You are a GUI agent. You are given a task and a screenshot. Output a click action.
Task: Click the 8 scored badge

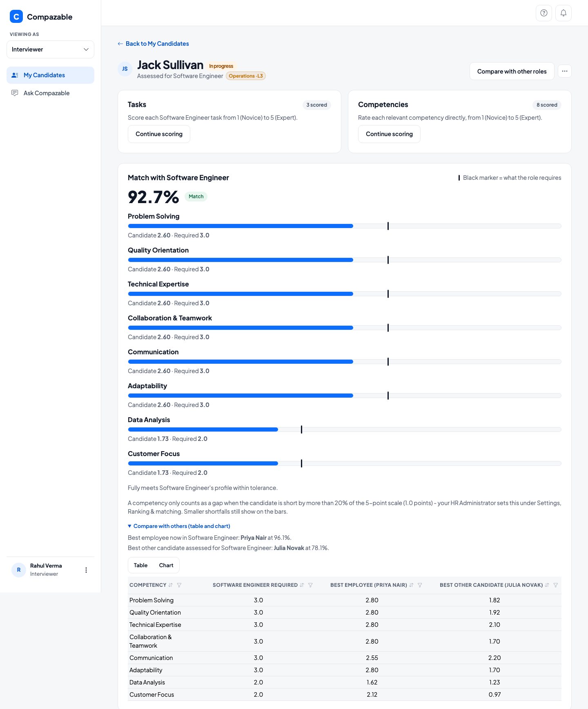pyautogui.click(x=547, y=105)
